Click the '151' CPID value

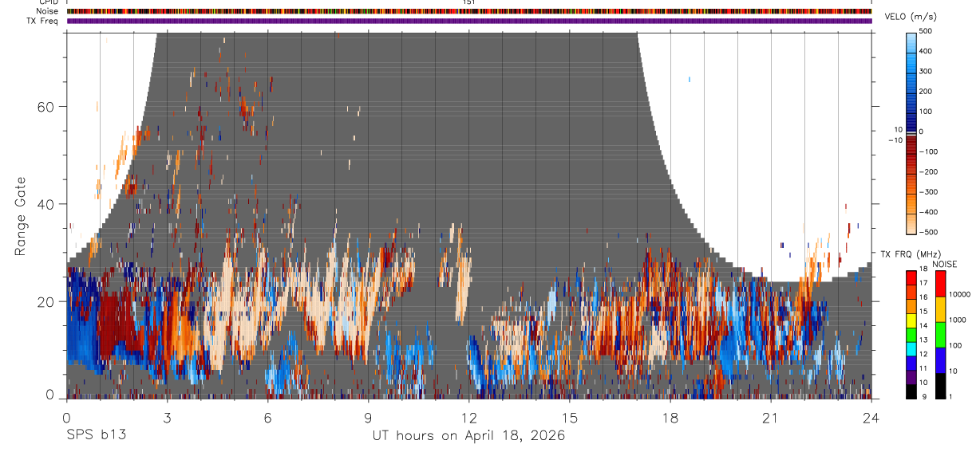[469, 2]
